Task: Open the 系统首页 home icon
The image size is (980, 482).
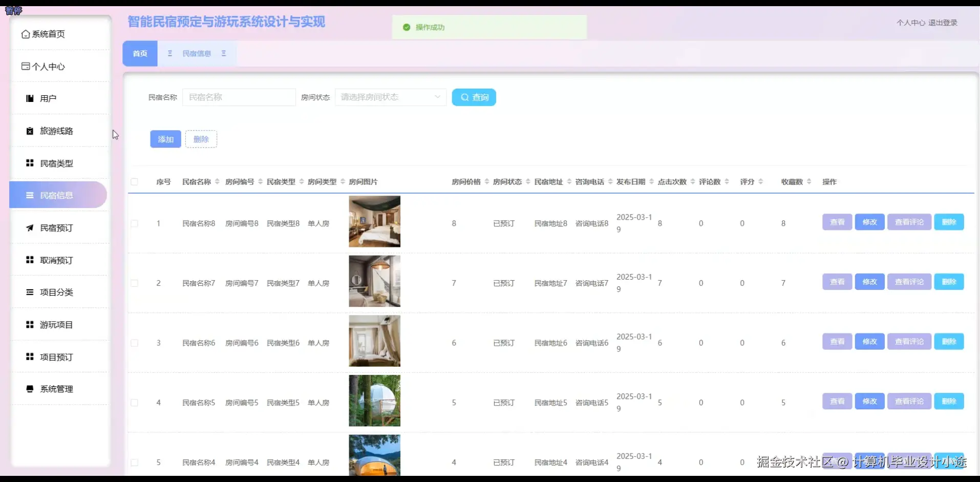Action: click(x=26, y=34)
